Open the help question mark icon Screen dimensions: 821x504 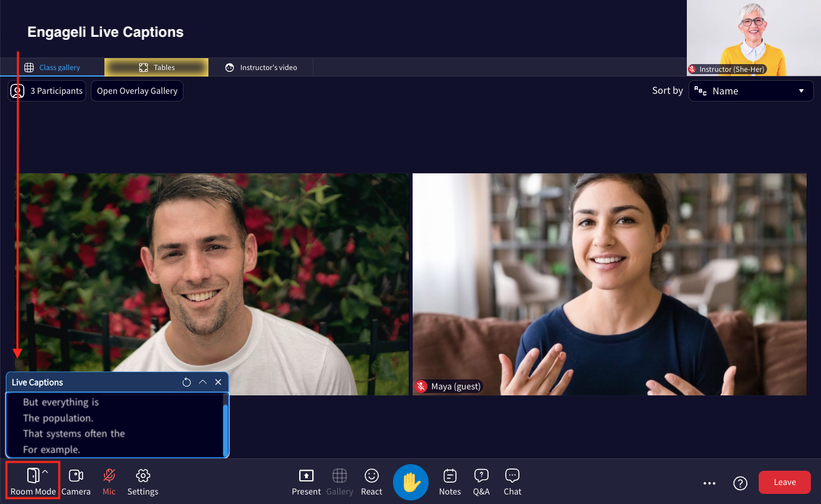pyautogui.click(x=740, y=483)
